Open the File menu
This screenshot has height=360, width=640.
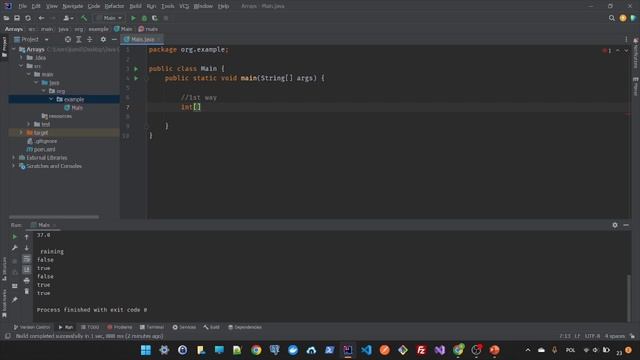pyautogui.click(x=22, y=6)
